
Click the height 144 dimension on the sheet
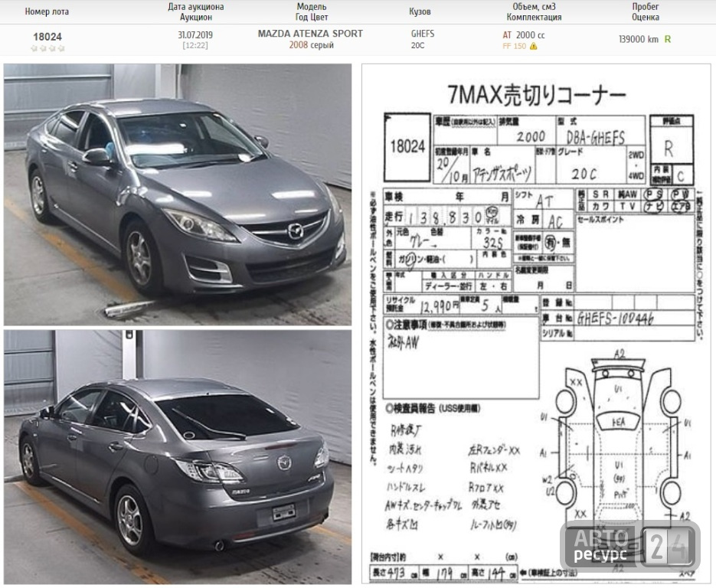coord(496,573)
